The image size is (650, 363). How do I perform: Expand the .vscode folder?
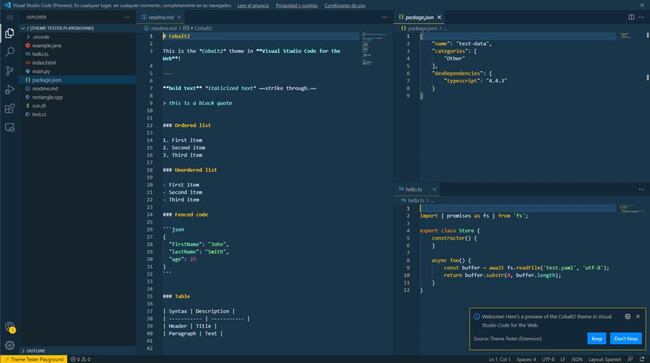point(78,37)
